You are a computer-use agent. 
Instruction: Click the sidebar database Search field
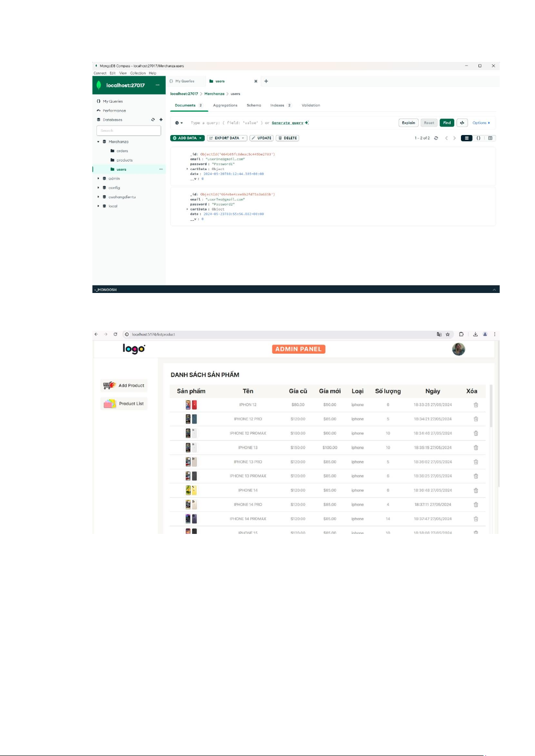click(x=128, y=131)
